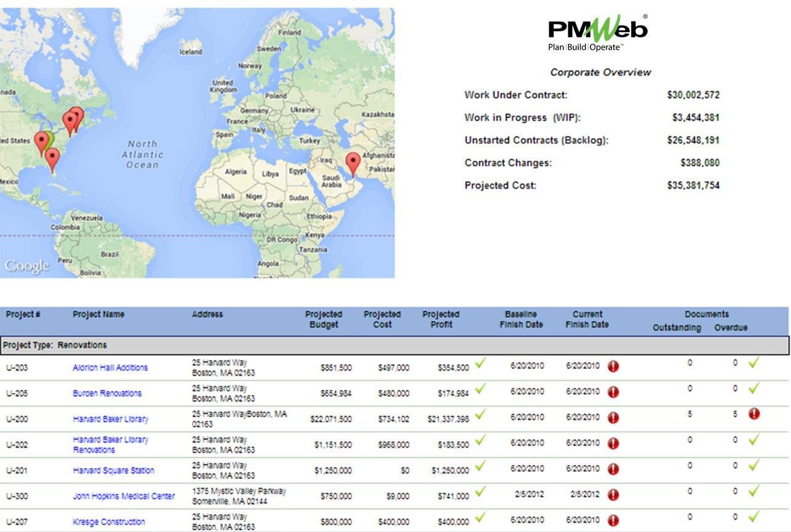
Task: Click project number U-300
Action: (17, 496)
